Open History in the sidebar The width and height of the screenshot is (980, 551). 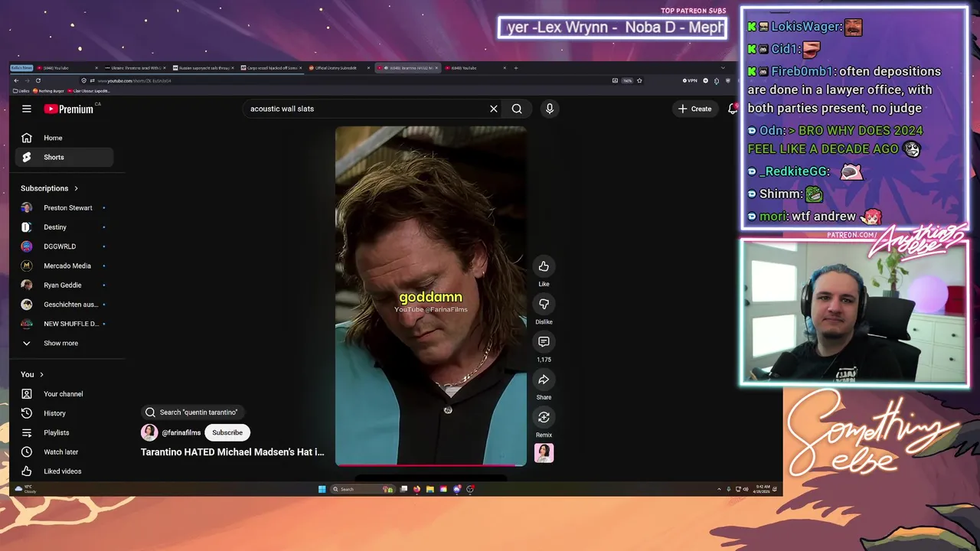(64, 413)
